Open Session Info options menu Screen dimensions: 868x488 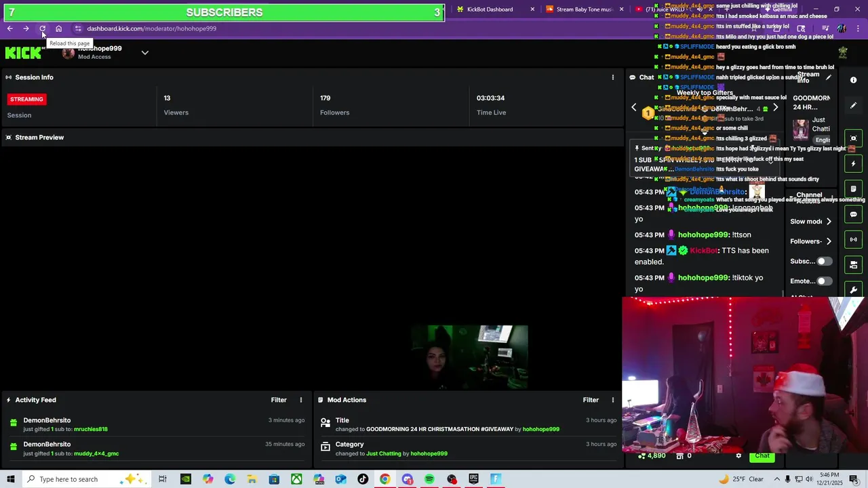(x=612, y=77)
